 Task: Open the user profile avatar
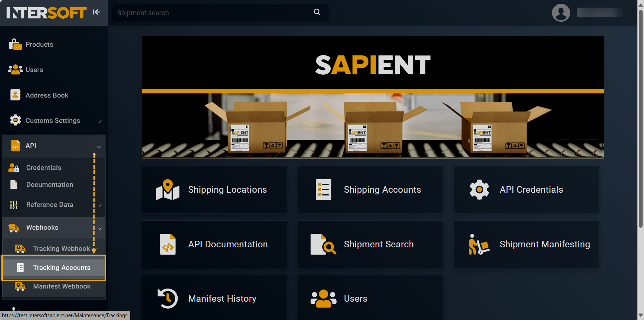coord(561,13)
